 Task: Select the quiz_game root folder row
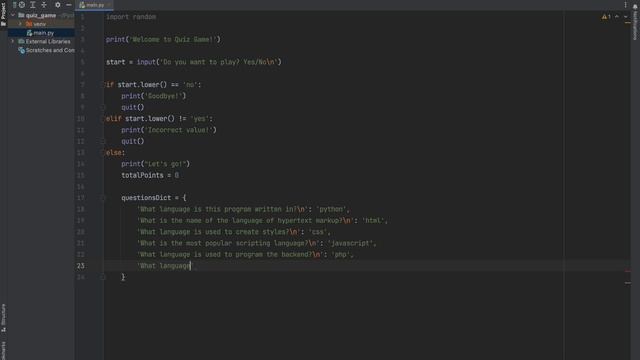(x=41, y=15)
